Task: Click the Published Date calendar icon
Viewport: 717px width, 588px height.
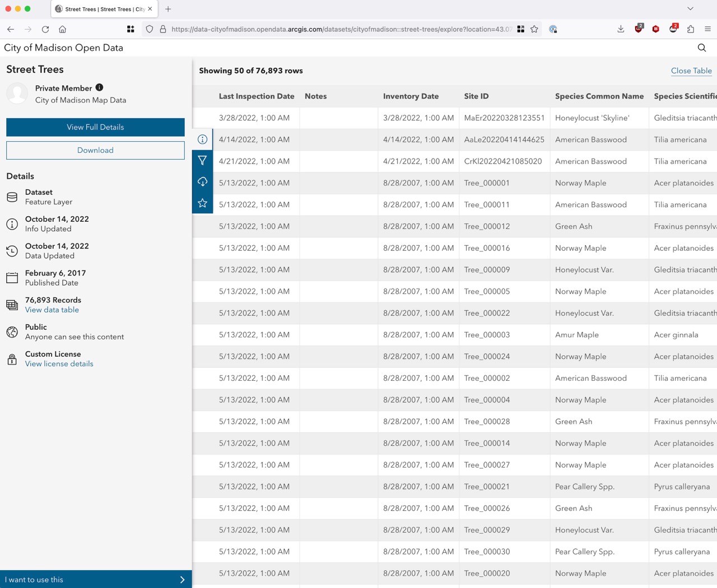Action: [x=12, y=278]
